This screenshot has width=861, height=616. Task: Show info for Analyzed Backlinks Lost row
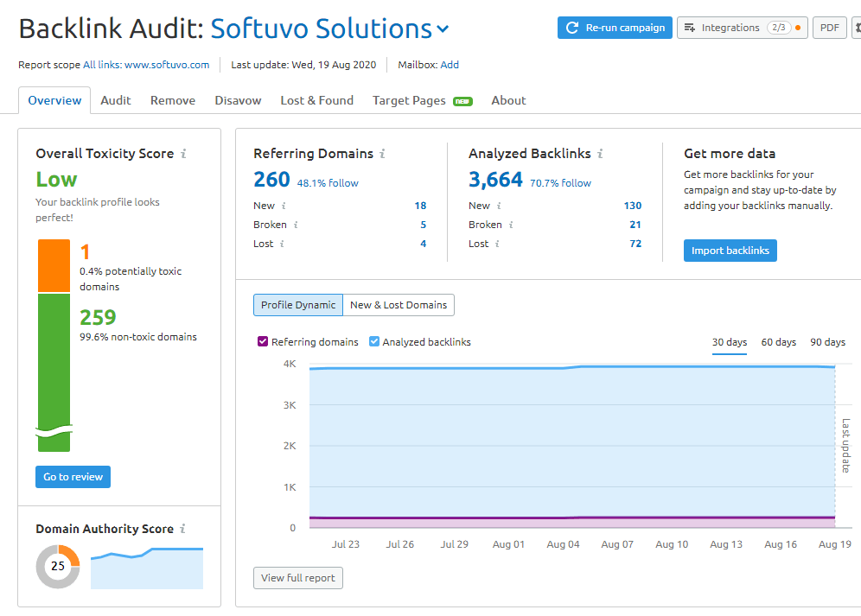(x=497, y=244)
